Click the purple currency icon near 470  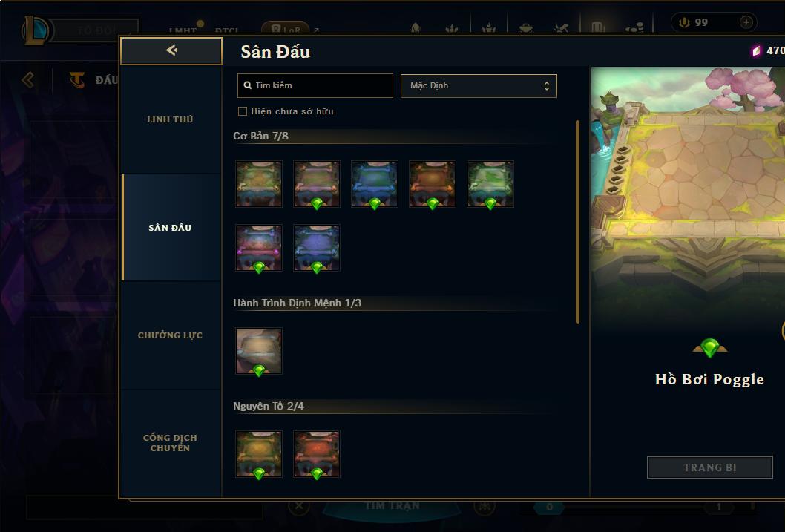(x=756, y=50)
